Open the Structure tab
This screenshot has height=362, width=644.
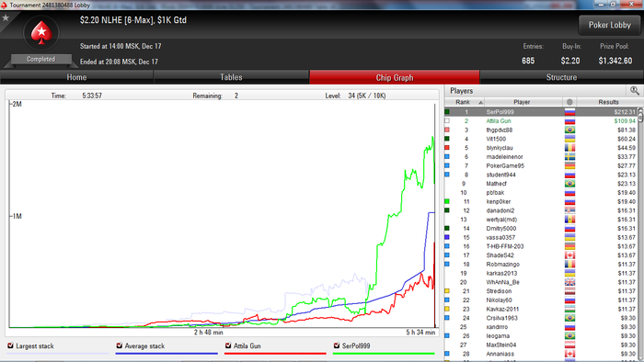pos(561,77)
